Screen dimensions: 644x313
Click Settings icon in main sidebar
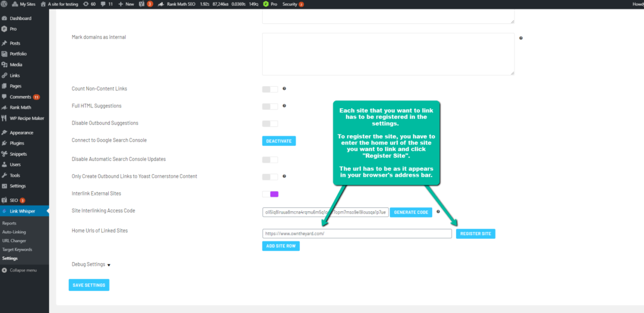click(4, 186)
